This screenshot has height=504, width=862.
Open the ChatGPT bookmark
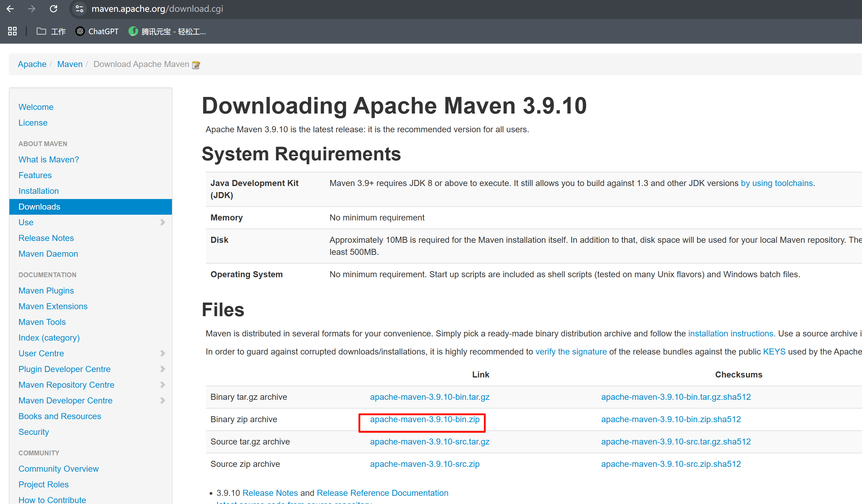(x=97, y=31)
